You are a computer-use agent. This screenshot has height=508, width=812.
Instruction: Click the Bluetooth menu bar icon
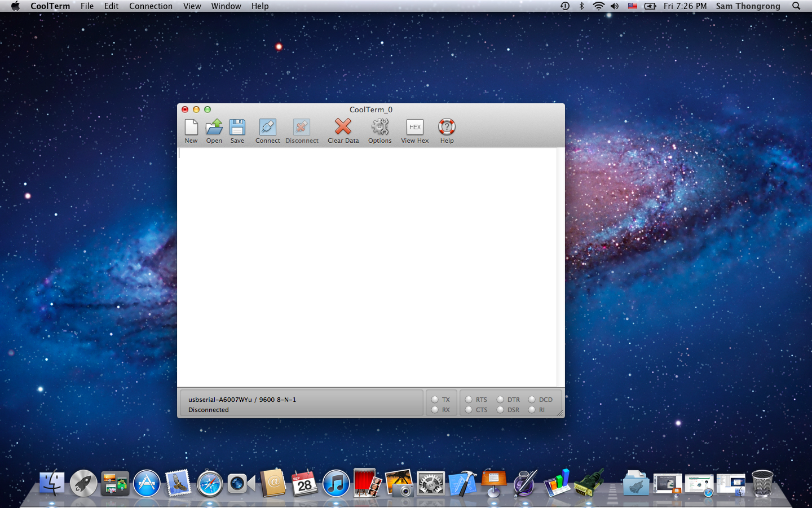(582, 6)
